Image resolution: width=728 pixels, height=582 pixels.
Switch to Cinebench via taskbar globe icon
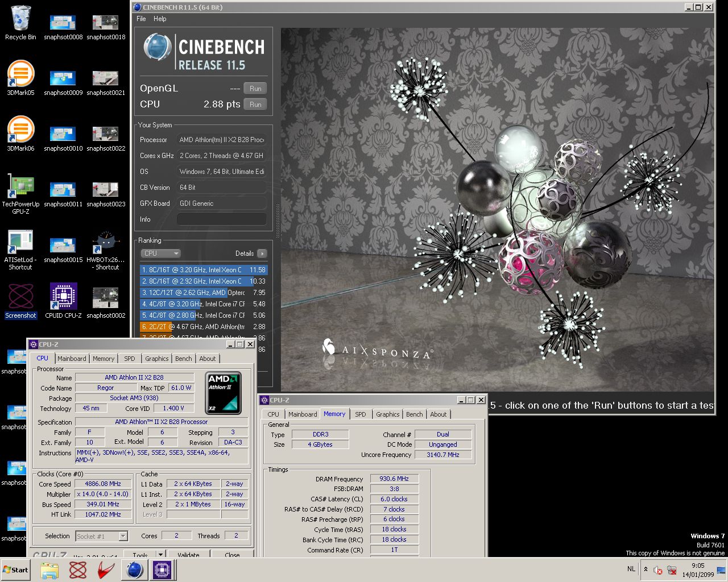point(135,570)
